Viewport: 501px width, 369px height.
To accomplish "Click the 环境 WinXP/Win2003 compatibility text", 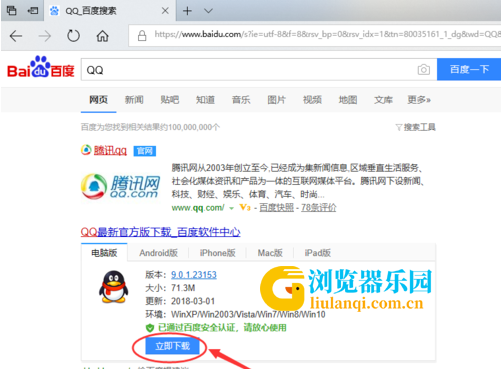I will pos(235,314).
